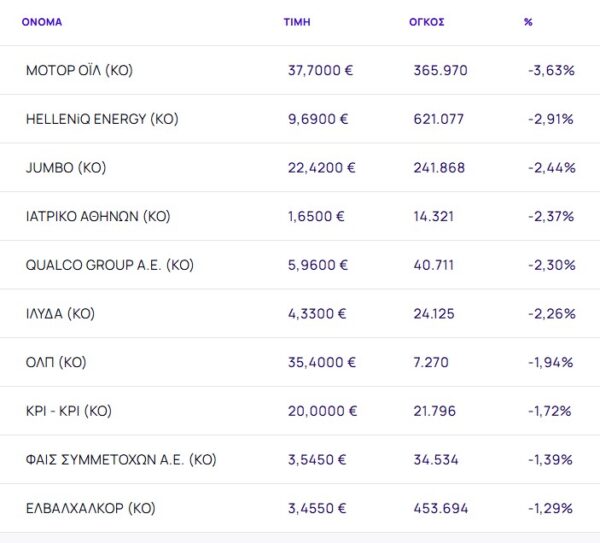Open the ΚΡΙ - ΚΡΙ (ΚΟ) stock

[x=69, y=411]
